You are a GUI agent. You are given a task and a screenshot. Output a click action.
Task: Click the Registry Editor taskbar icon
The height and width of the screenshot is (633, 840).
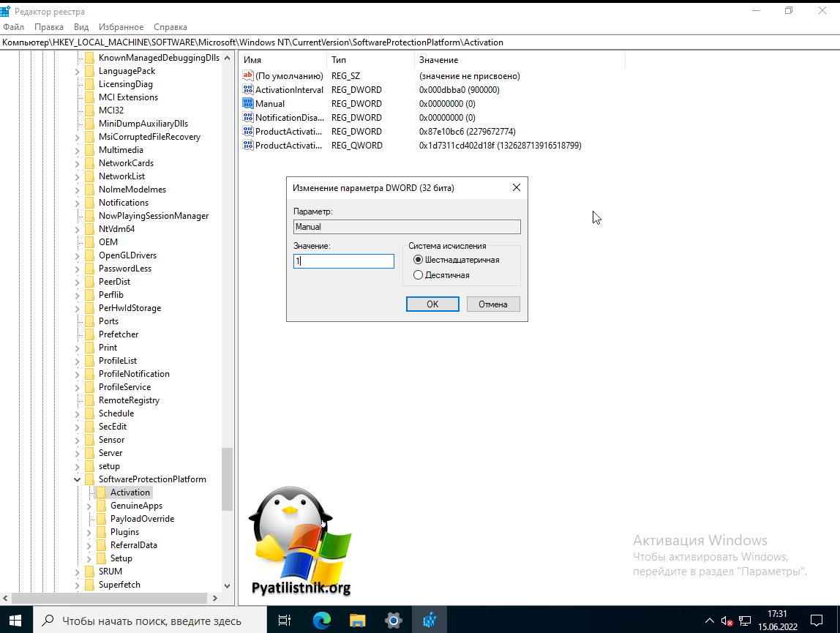click(x=430, y=621)
